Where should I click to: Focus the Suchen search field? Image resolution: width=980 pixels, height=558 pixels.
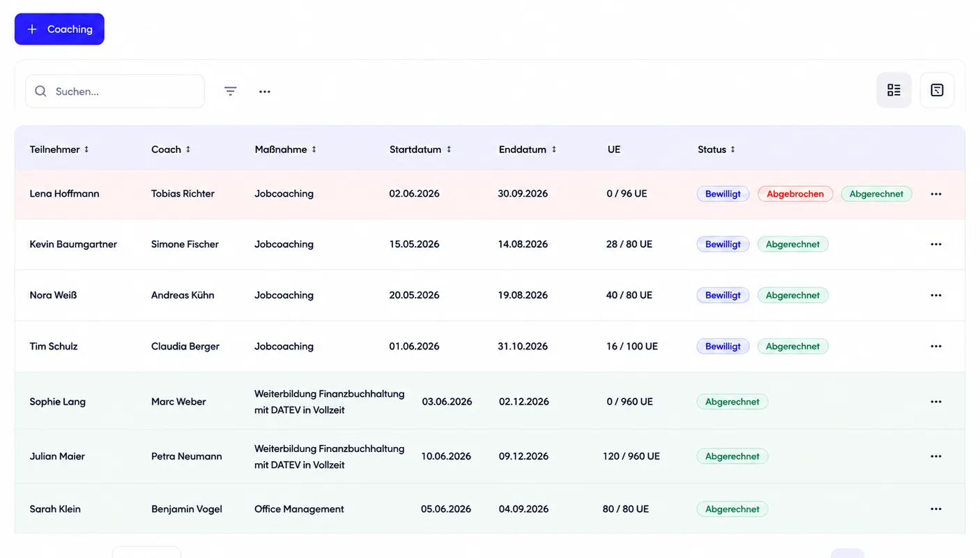pos(115,91)
